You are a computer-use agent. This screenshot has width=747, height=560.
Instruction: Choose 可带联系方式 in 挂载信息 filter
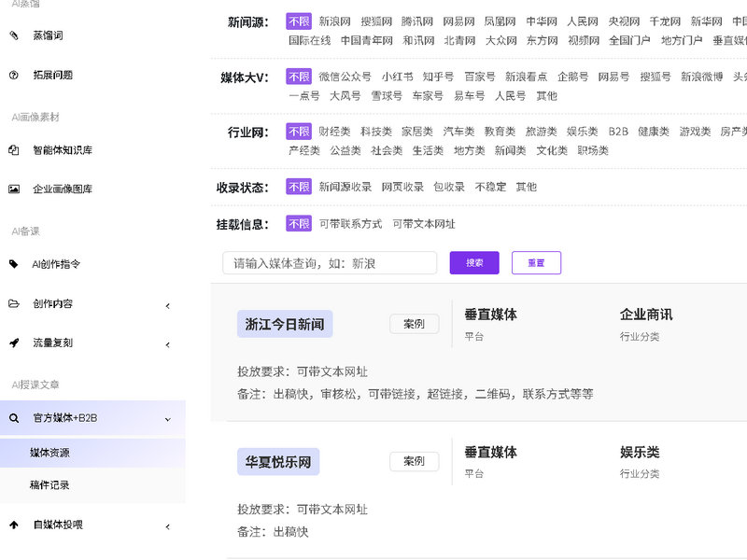350,224
